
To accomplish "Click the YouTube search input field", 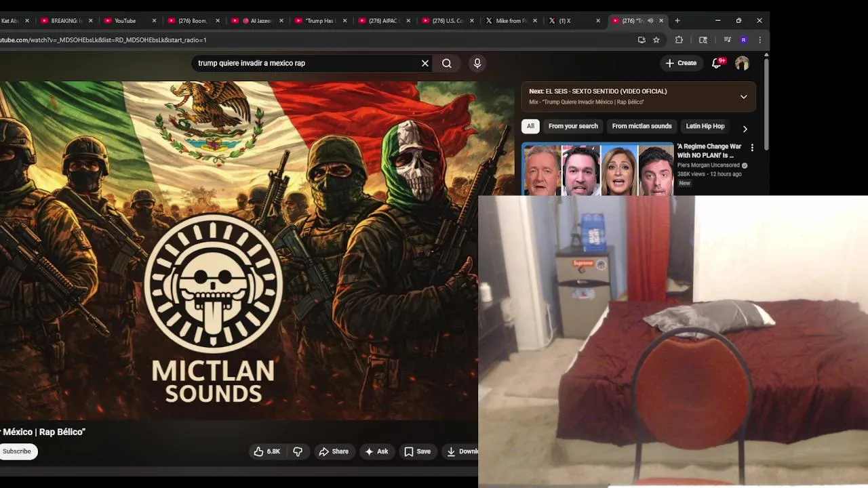I will point(305,63).
